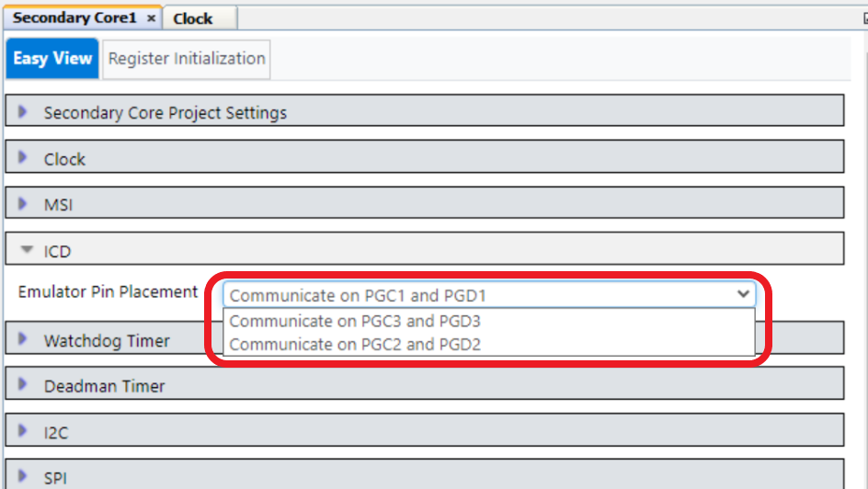
Task: Expand the Clock section arrow
Action: point(22,158)
